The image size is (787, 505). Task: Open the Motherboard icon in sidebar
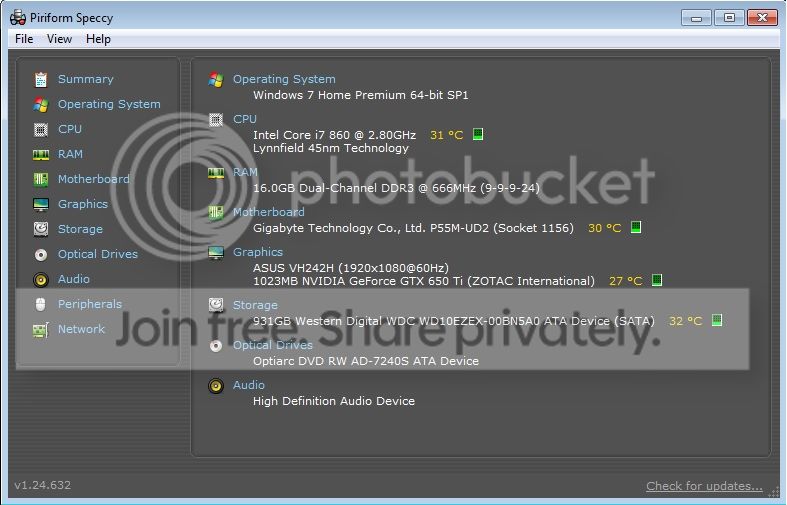[41, 179]
